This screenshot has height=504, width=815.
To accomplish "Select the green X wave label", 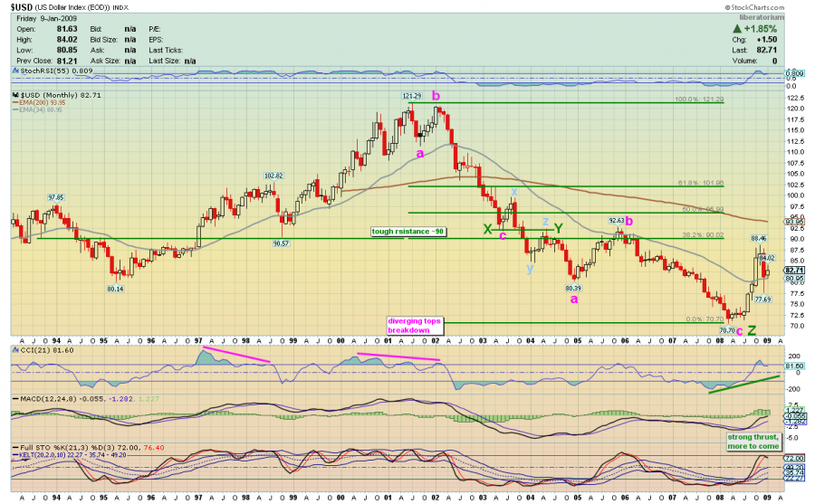I will tap(487, 229).
